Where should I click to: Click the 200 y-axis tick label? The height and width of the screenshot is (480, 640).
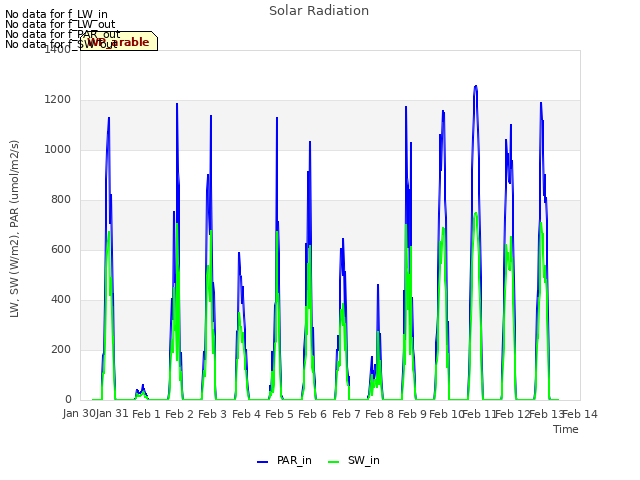click(x=61, y=349)
